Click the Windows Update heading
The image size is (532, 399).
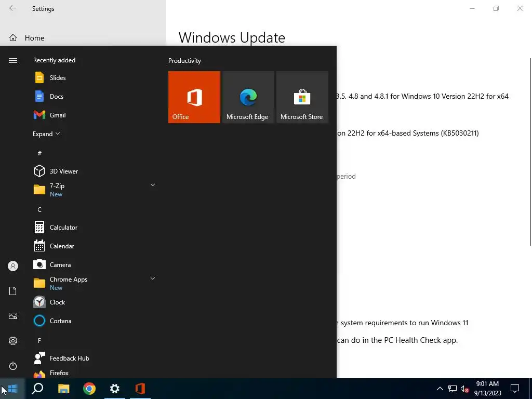tap(232, 37)
